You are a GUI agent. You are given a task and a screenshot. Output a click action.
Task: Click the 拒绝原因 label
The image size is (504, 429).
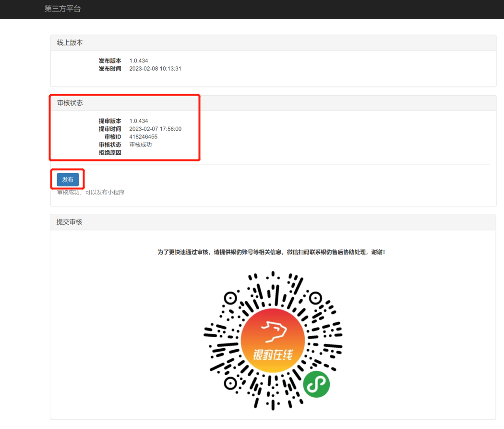pyautogui.click(x=110, y=153)
